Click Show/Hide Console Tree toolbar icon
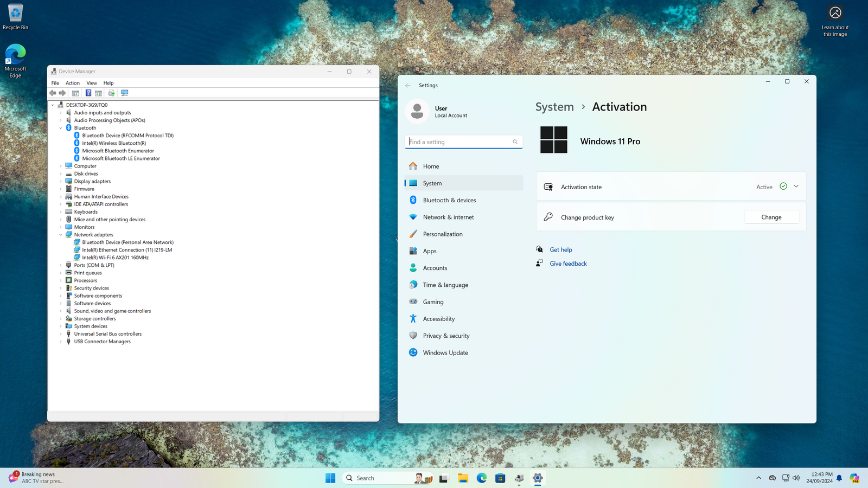Image resolution: width=868 pixels, height=488 pixels. point(75,93)
